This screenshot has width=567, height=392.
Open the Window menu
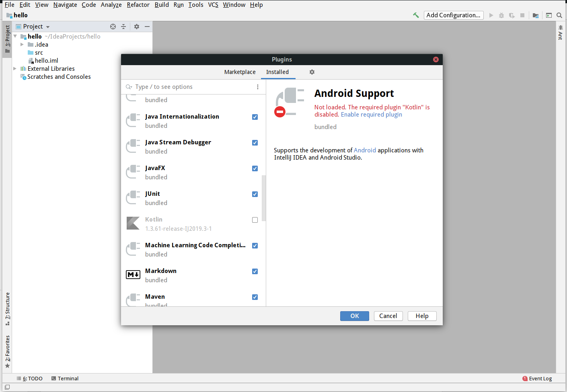tap(234, 5)
